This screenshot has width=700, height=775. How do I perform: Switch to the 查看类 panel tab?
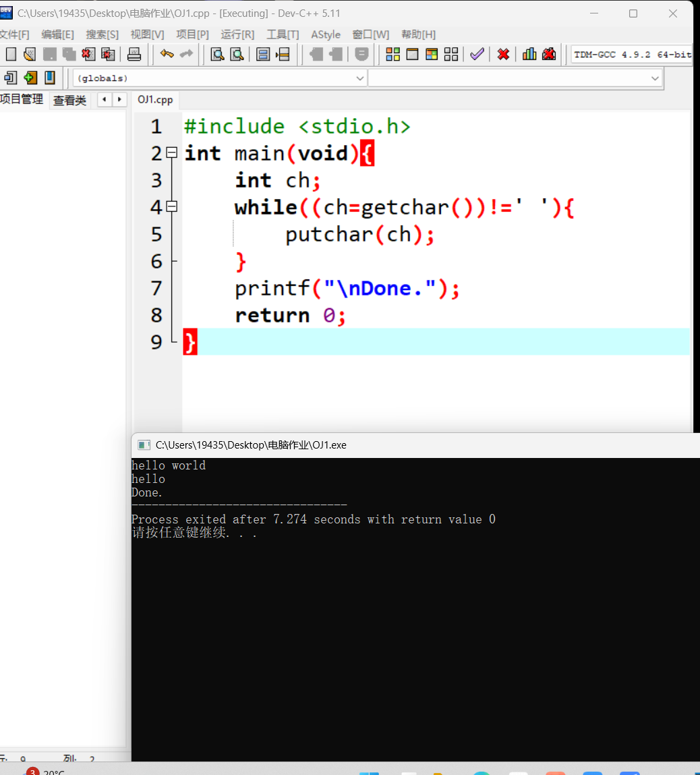pyautogui.click(x=69, y=100)
